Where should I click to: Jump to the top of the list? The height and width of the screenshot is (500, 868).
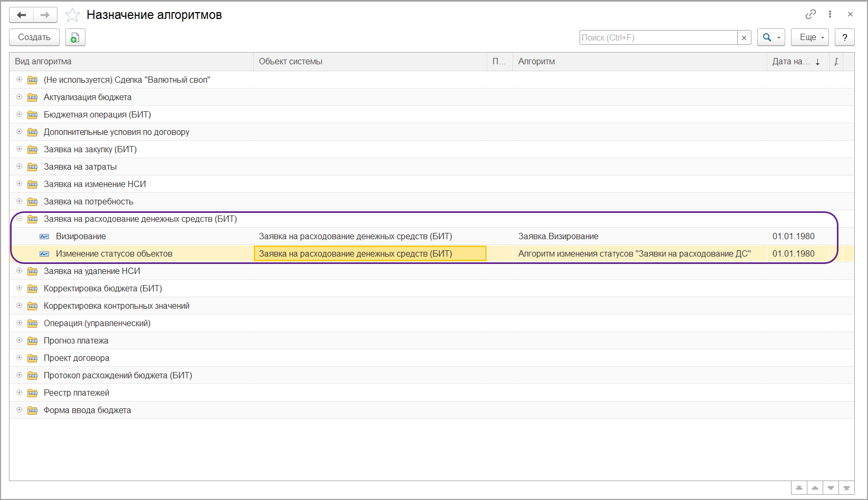pyautogui.click(x=799, y=488)
